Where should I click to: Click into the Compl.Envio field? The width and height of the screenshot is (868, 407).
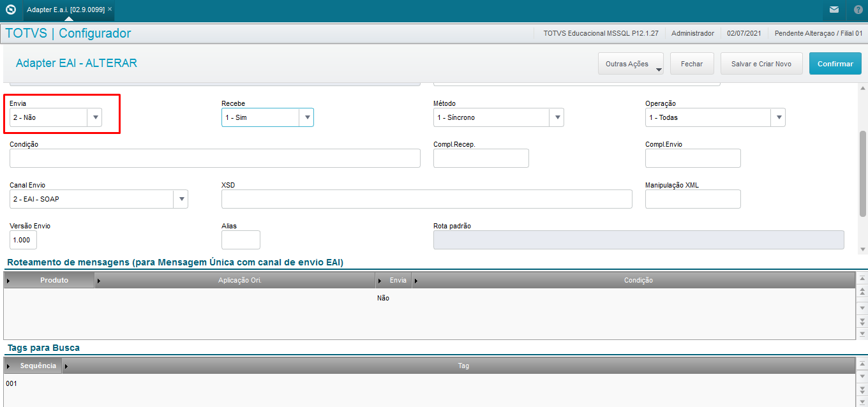coord(693,158)
